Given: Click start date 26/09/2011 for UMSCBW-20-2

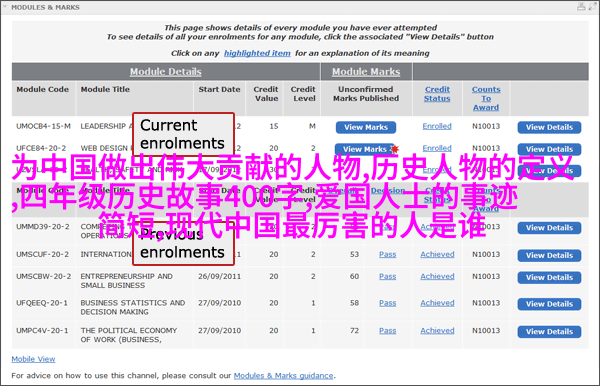Looking at the screenshot, I should point(219,276).
